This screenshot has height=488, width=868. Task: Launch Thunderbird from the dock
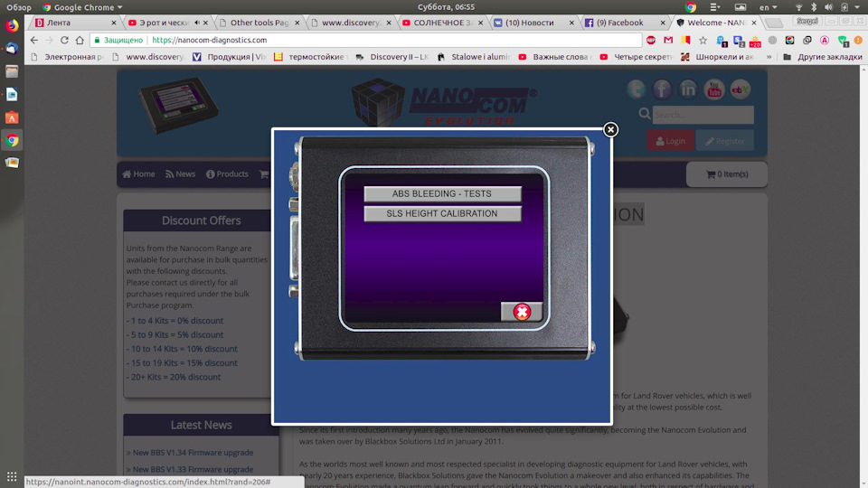tap(12, 49)
